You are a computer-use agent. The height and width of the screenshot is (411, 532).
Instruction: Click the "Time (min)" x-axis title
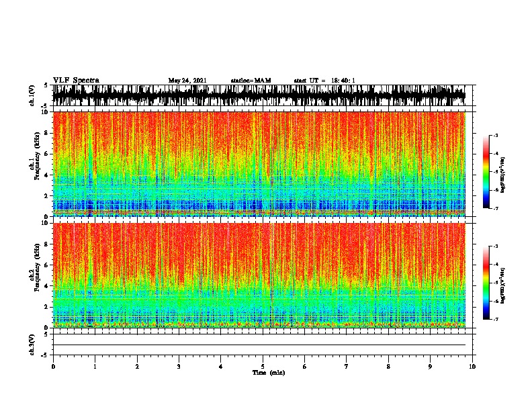pos(269,373)
